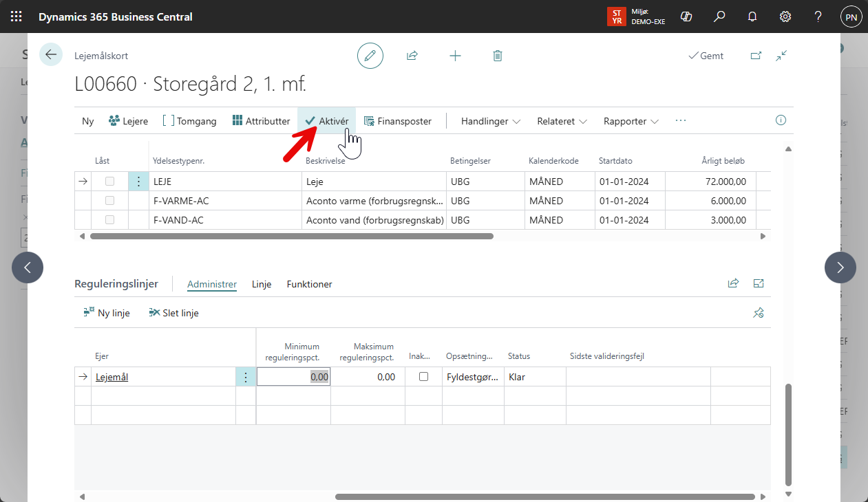The height and width of the screenshot is (502, 868).
Task: Expand the Handlinger dropdown menu
Action: pos(490,121)
